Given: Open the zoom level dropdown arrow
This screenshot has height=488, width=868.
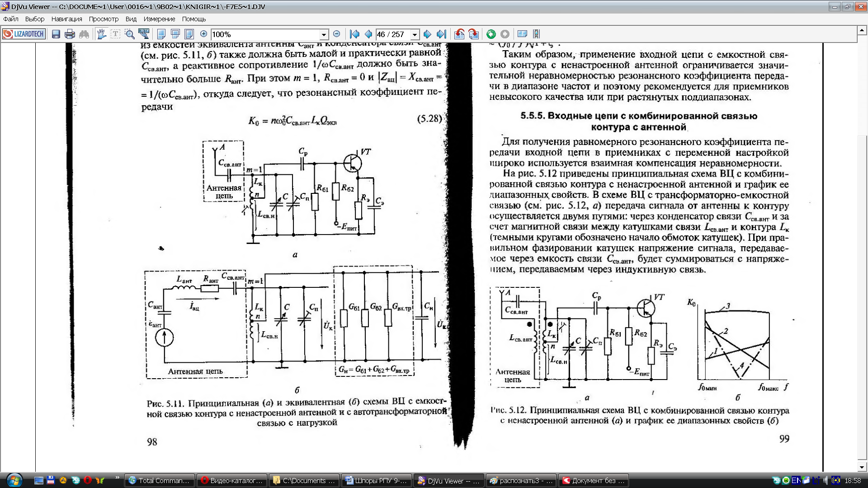Looking at the screenshot, I should click(324, 35).
